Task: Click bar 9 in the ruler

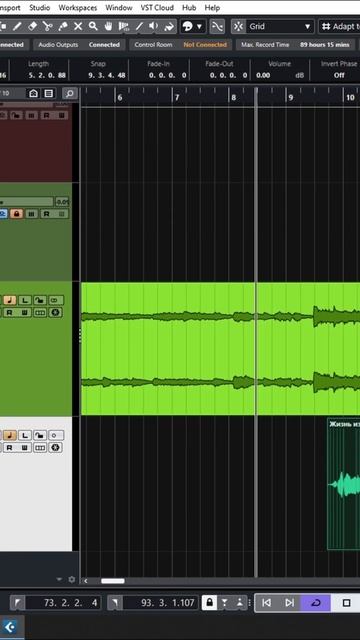Action: [291, 98]
